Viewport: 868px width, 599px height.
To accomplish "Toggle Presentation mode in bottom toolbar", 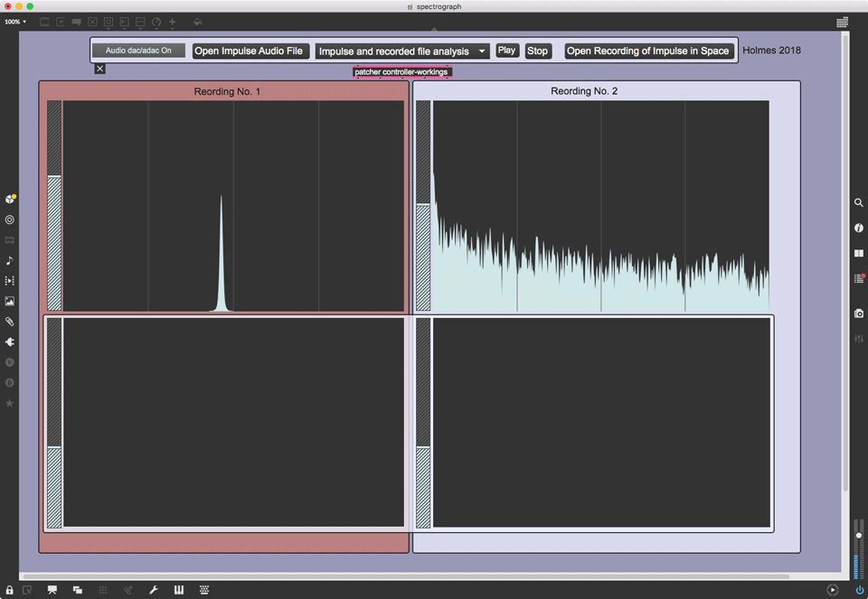I will coord(52,590).
